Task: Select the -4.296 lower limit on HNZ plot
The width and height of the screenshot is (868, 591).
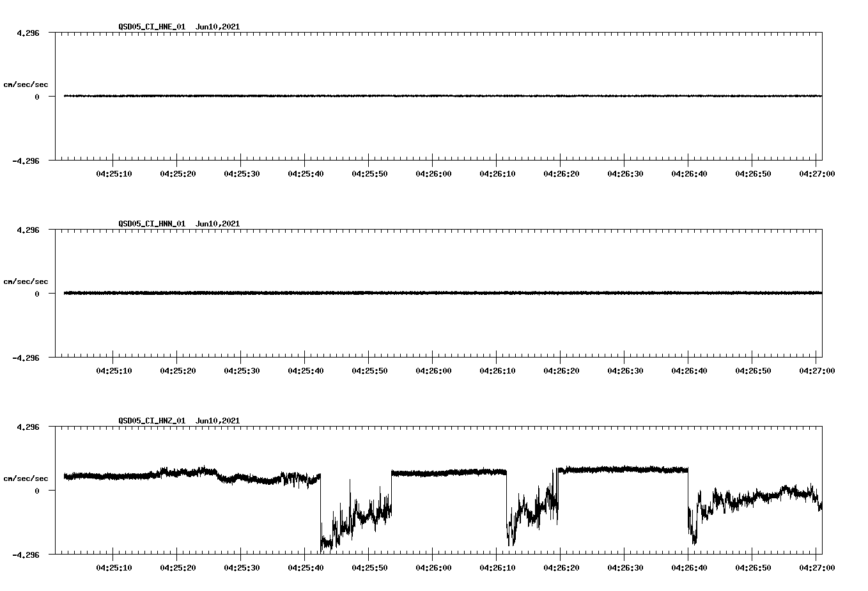Action: (26, 555)
